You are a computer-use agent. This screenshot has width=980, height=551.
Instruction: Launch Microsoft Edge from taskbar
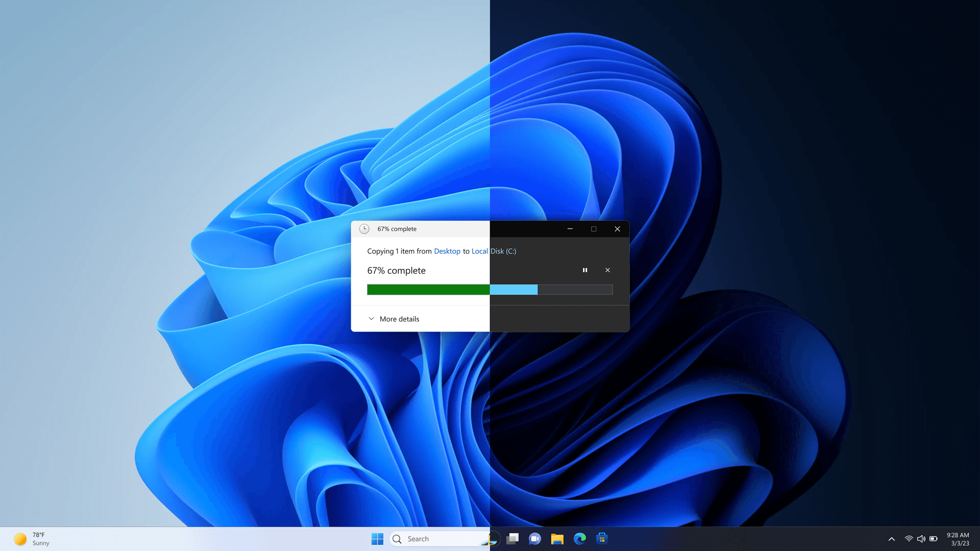[x=579, y=539]
